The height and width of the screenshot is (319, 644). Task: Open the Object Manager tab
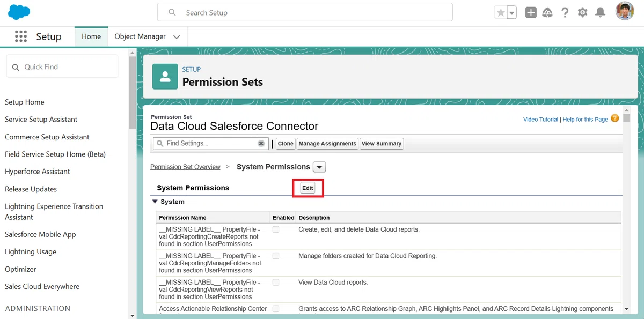(x=140, y=36)
